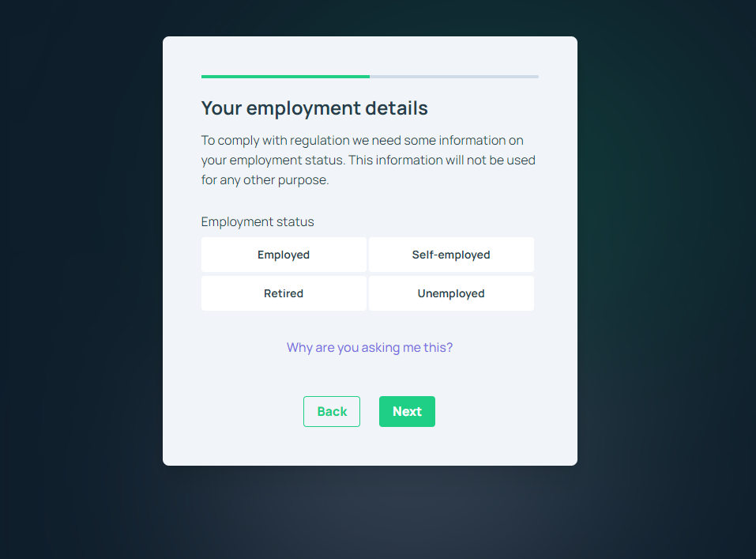Click the gray remaining progress bar segment
The width and height of the screenshot is (756, 559).
click(x=454, y=76)
